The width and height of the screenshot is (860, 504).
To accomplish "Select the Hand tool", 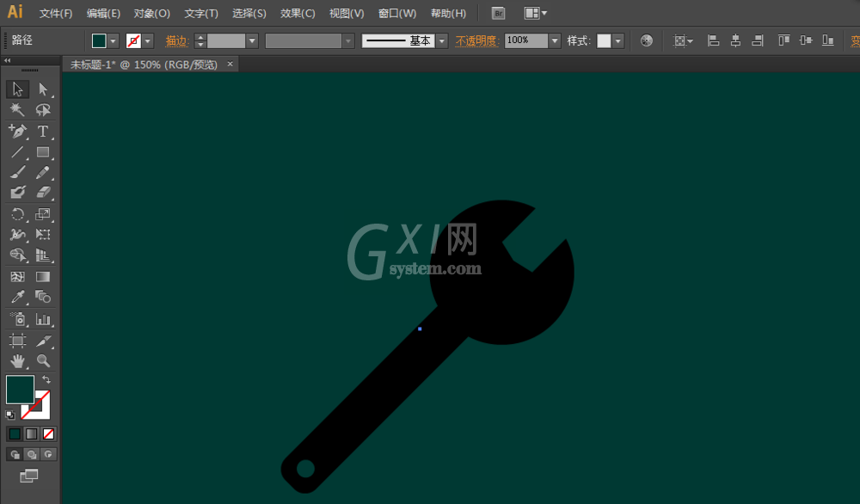I will click(17, 361).
